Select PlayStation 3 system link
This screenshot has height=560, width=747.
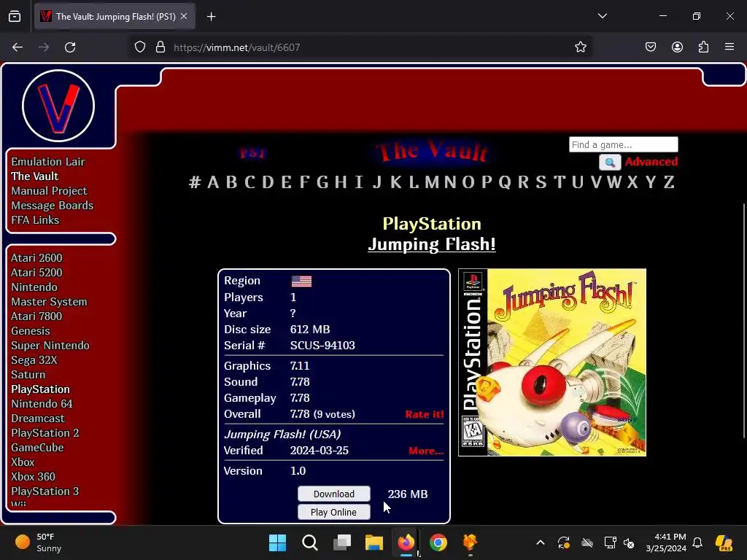(x=44, y=491)
